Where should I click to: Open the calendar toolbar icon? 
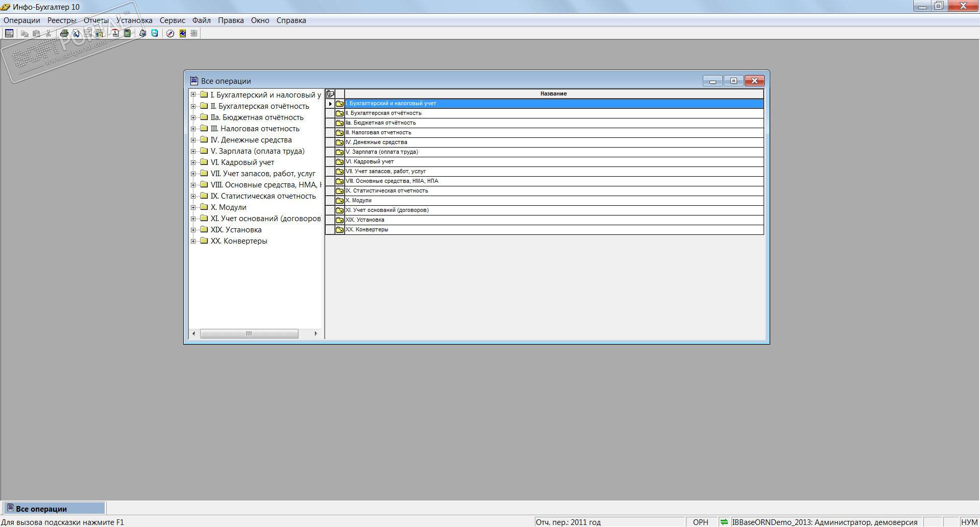click(115, 33)
